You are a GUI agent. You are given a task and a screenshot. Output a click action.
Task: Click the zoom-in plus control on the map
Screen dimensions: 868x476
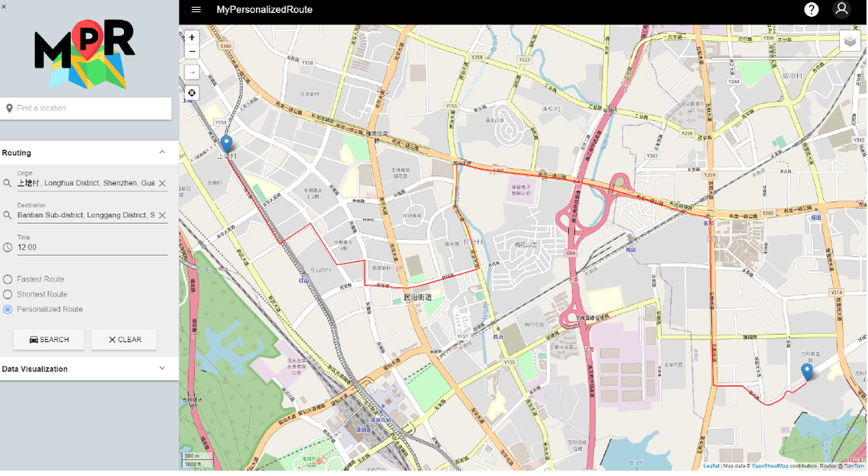point(192,37)
